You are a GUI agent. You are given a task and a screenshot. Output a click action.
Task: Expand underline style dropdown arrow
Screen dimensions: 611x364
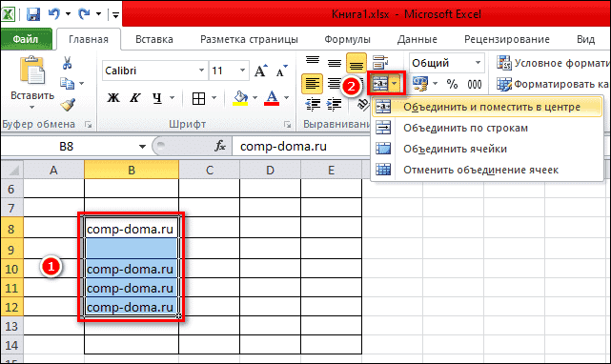[172, 98]
